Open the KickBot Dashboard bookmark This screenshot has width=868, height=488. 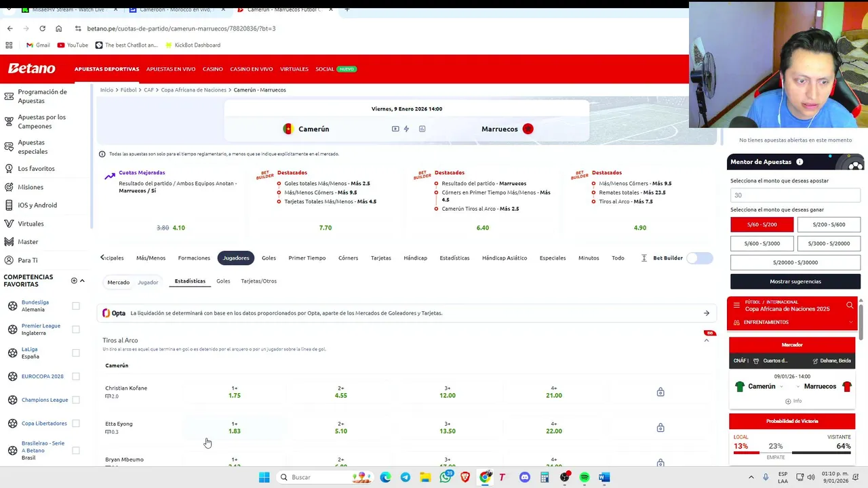tap(192, 45)
